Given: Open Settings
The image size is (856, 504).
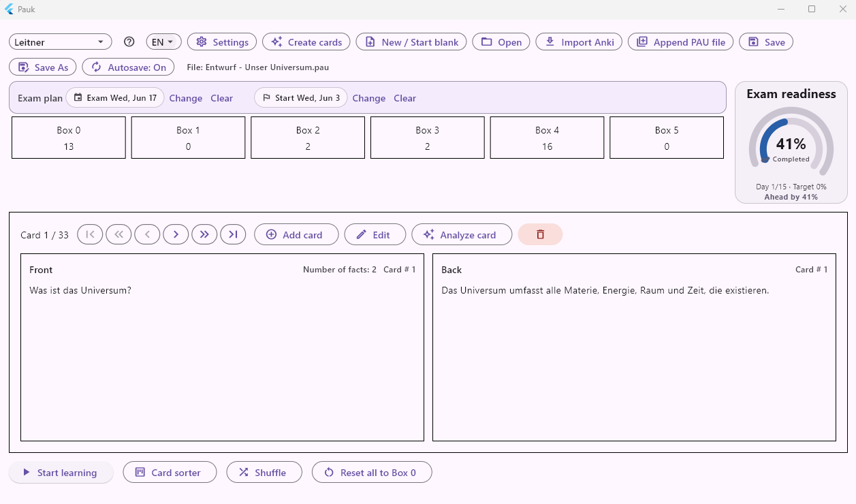Looking at the screenshot, I should [x=222, y=42].
